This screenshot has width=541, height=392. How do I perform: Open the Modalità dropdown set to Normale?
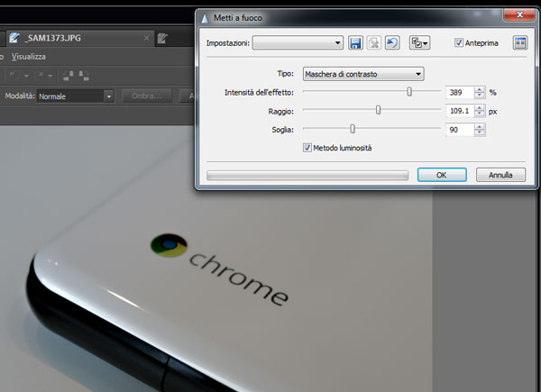click(75, 96)
